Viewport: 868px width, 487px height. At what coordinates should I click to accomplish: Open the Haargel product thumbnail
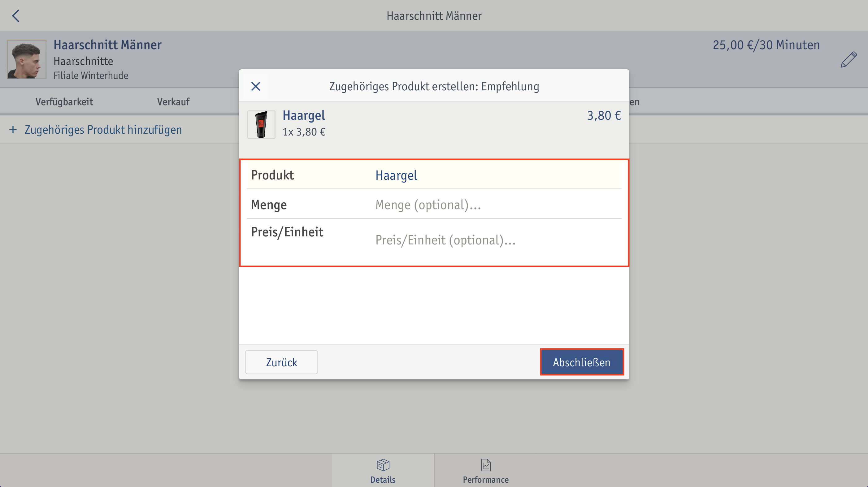click(261, 124)
